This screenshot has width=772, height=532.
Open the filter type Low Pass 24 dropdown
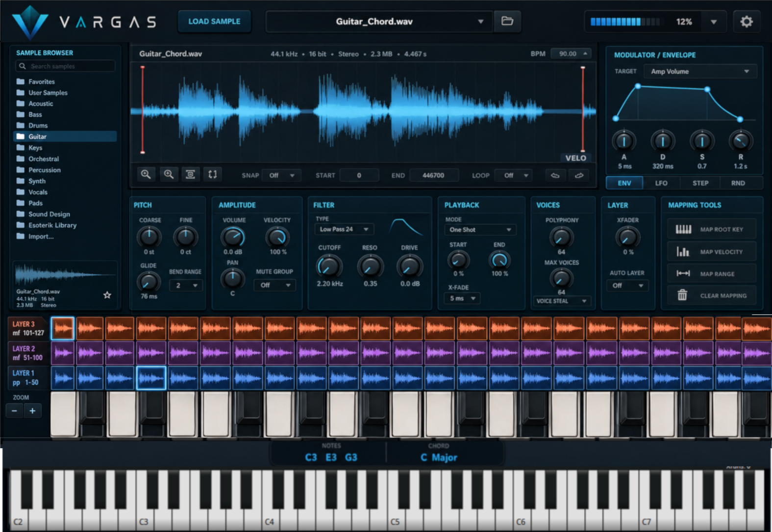tap(344, 229)
